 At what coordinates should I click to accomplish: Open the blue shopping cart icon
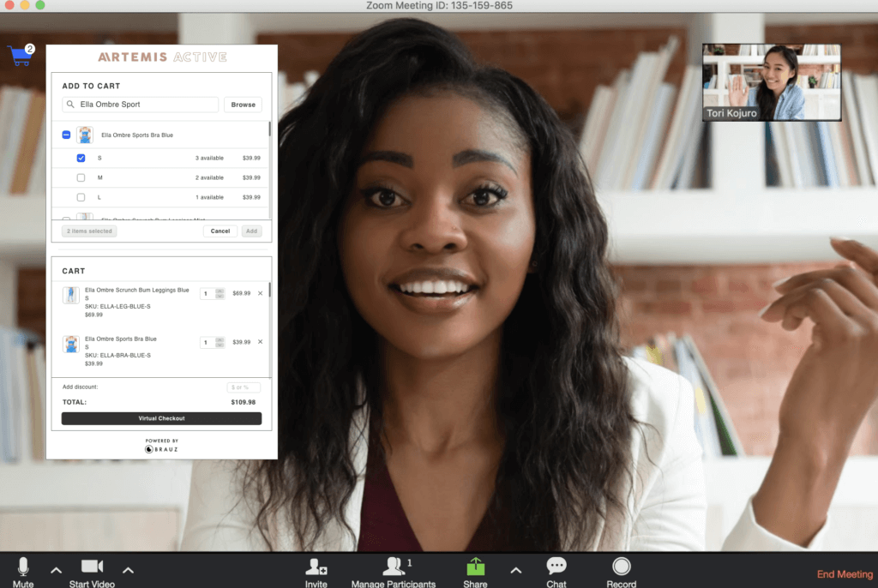(x=21, y=56)
